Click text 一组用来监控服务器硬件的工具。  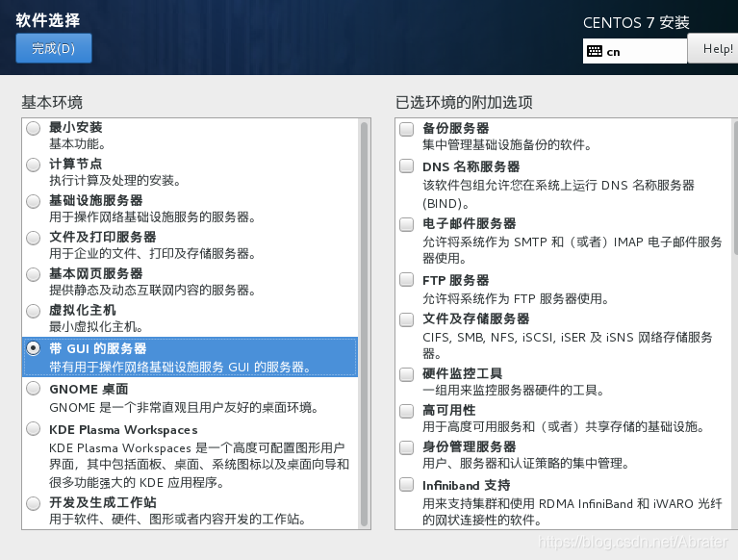(x=514, y=390)
